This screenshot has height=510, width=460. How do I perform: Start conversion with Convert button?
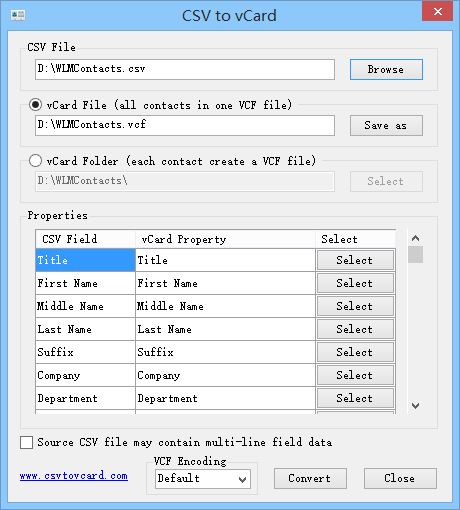point(310,478)
